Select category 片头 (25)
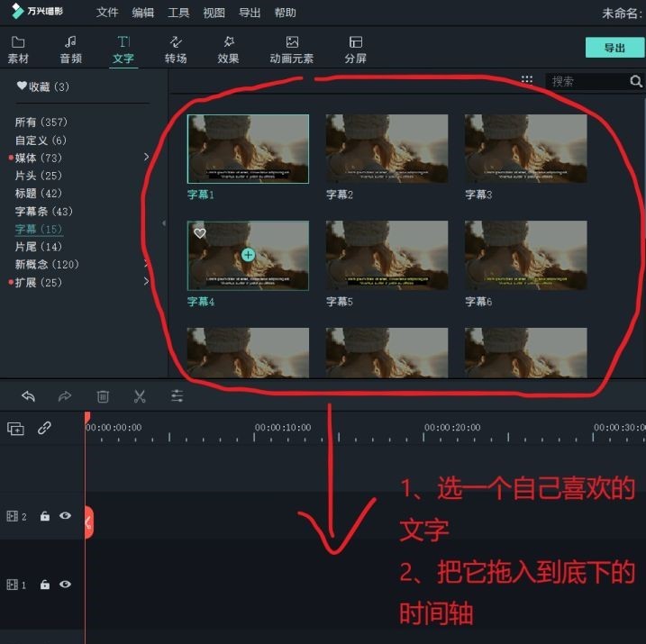646x644 pixels. coord(39,176)
